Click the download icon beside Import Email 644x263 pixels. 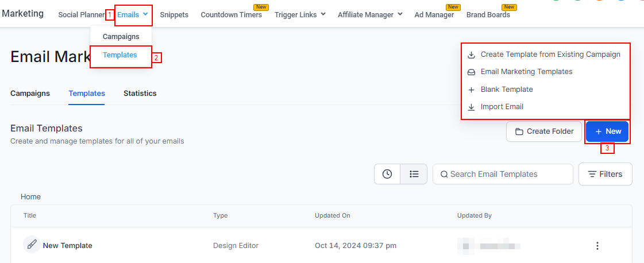tap(472, 107)
